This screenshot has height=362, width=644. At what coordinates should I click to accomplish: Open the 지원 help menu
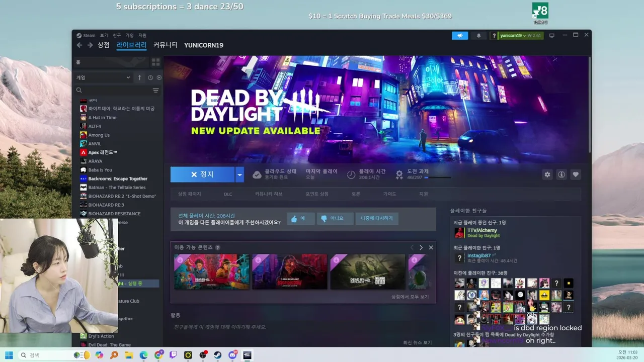(x=142, y=36)
